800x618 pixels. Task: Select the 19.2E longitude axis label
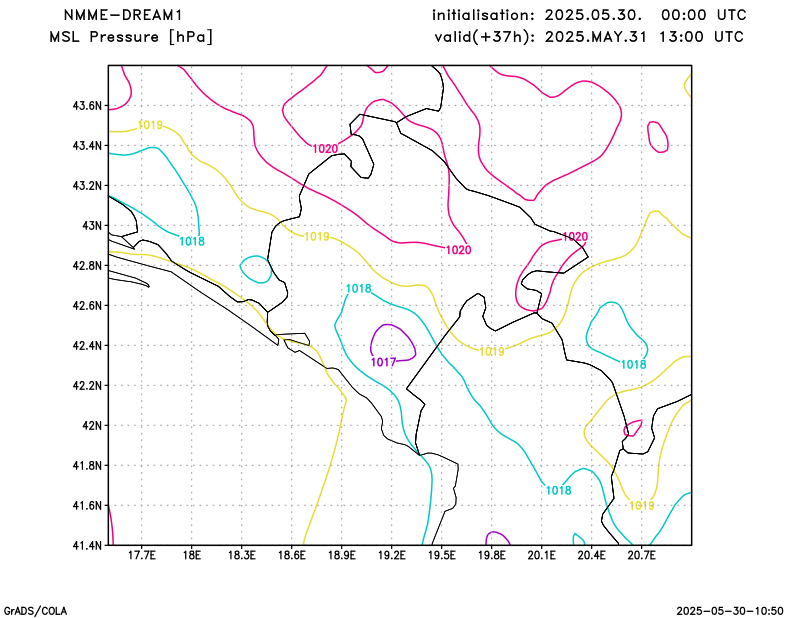[391, 555]
